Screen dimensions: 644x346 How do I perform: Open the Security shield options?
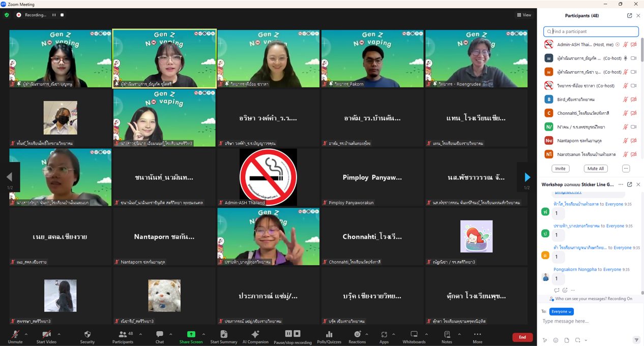point(87,336)
